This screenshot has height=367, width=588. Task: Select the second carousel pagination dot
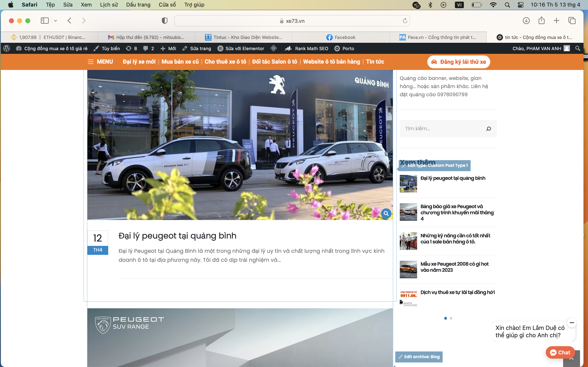coord(451,318)
